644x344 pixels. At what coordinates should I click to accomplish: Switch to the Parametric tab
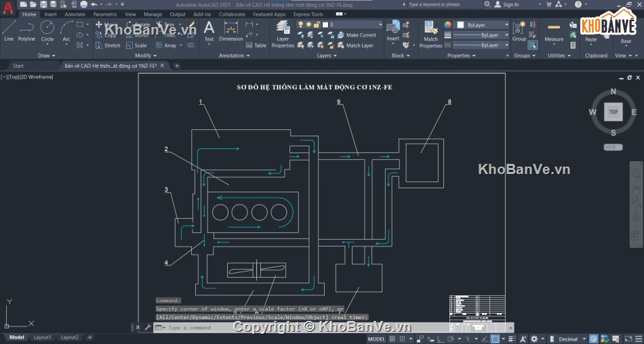coord(105,14)
